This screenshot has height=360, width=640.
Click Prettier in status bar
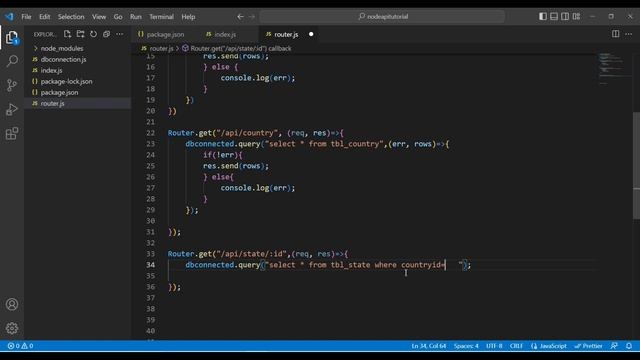tap(589, 346)
